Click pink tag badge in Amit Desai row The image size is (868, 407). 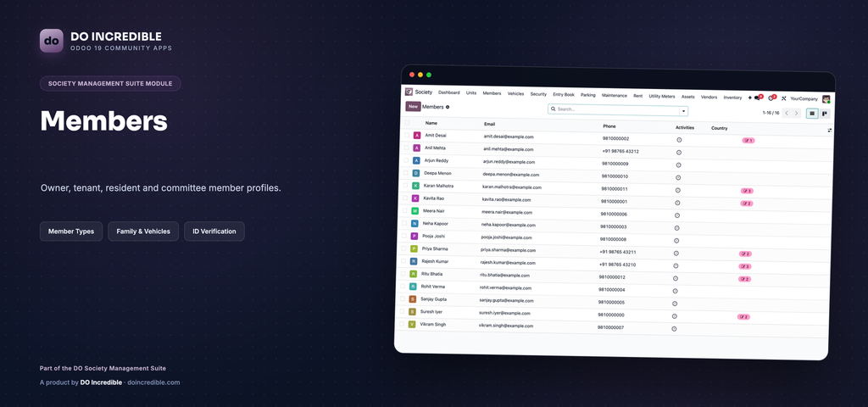click(x=748, y=141)
